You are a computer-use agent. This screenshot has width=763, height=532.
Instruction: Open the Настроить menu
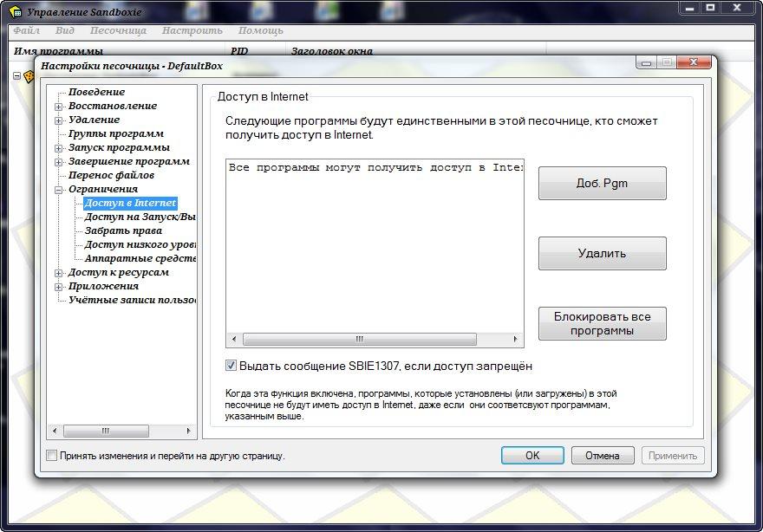(192, 30)
